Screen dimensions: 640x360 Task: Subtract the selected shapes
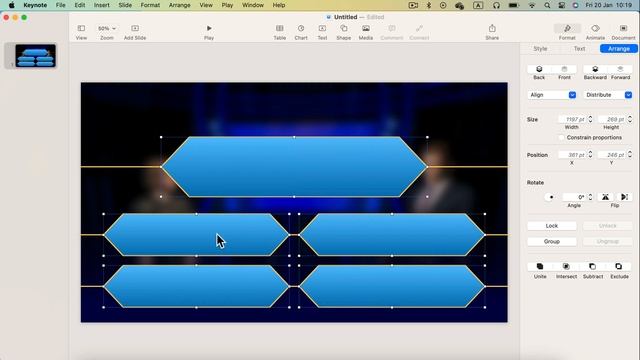point(592,267)
